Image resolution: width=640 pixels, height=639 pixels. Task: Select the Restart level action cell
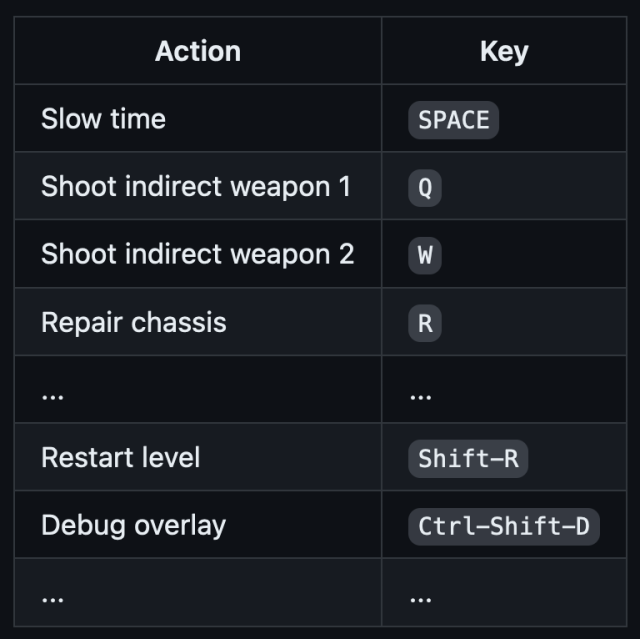120,458
